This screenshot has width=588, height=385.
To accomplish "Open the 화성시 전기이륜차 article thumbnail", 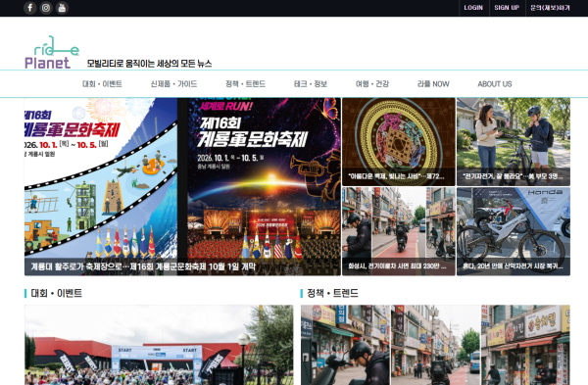I will pos(399,231).
